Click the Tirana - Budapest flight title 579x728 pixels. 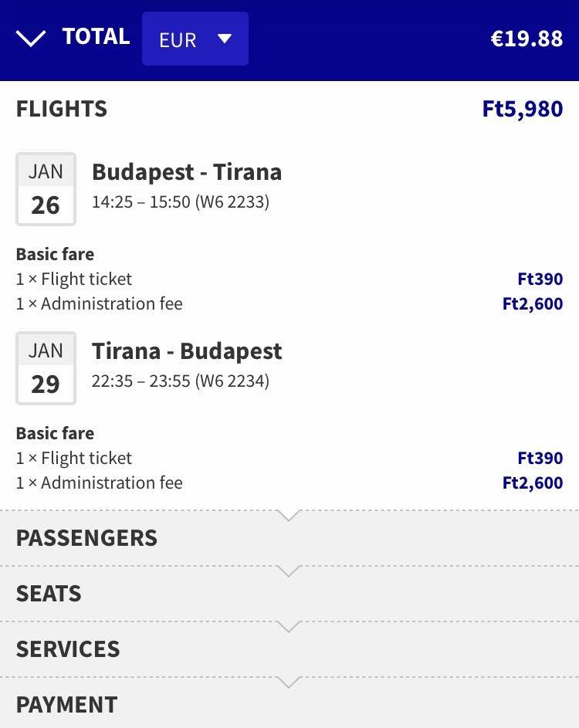(187, 350)
